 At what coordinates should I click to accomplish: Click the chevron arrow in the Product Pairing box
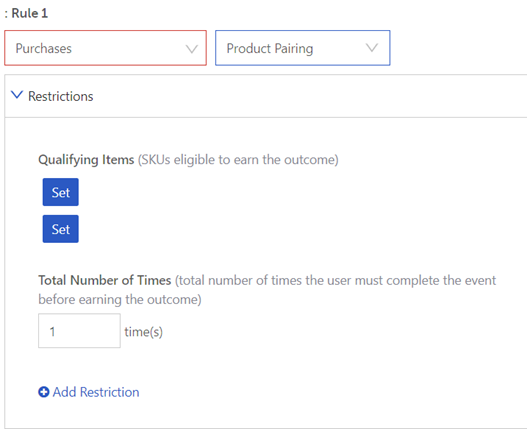pos(372,47)
